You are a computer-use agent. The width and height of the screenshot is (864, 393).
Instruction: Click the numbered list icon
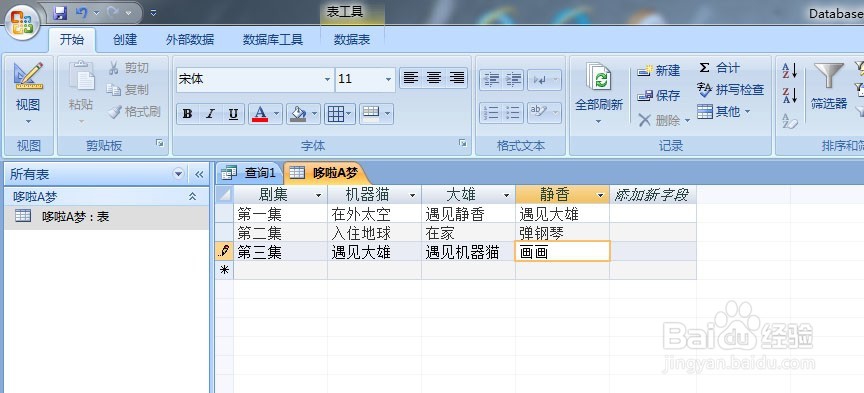490,113
